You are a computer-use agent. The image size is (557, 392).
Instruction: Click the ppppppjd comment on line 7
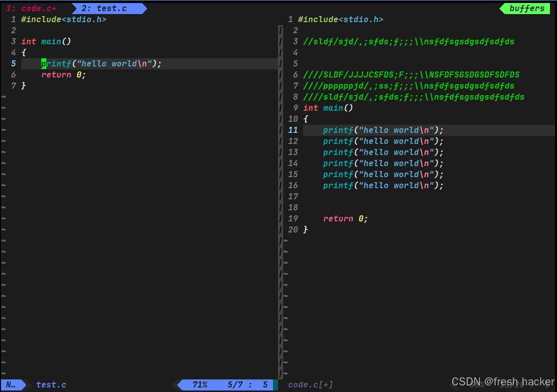point(408,86)
